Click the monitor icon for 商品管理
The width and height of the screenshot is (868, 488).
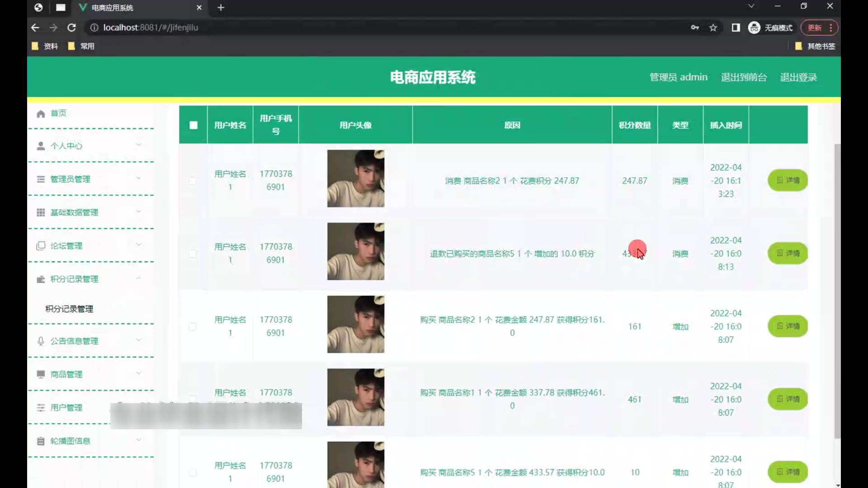pyautogui.click(x=41, y=374)
